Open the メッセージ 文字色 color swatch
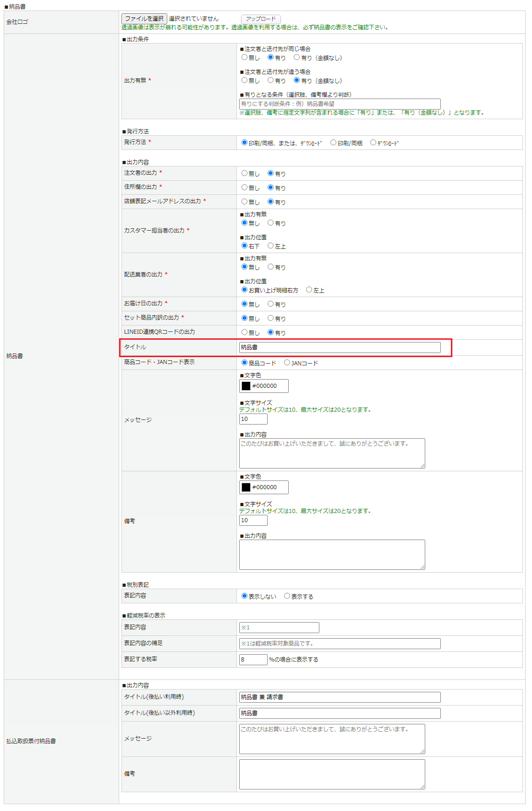Image resolution: width=532 pixels, height=811 pixels. coord(246,386)
